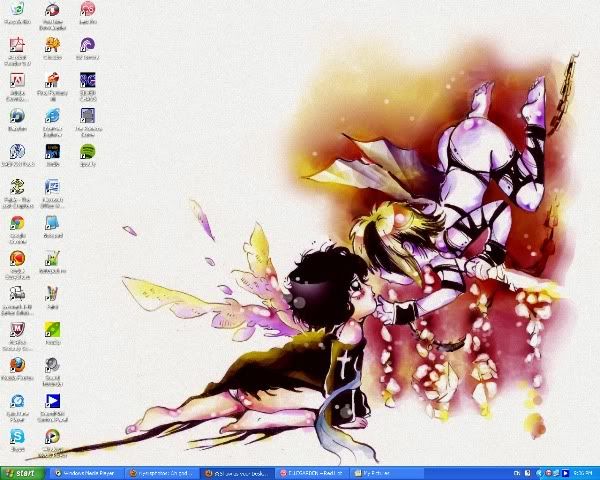Click the Start button
The image size is (600, 480).
[22, 473]
